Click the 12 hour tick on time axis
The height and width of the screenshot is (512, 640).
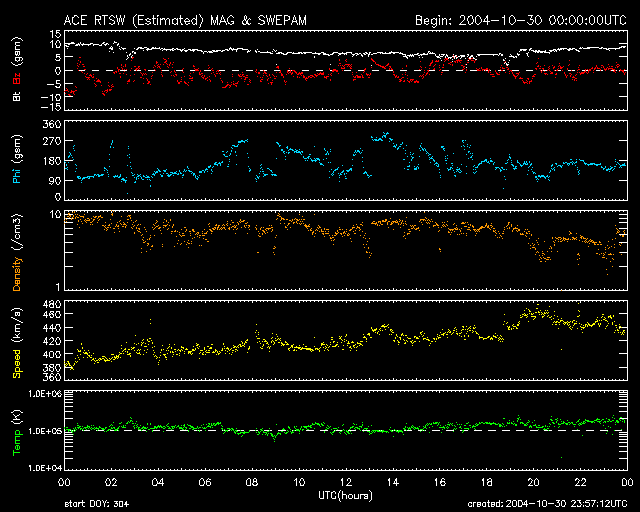coord(345,482)
